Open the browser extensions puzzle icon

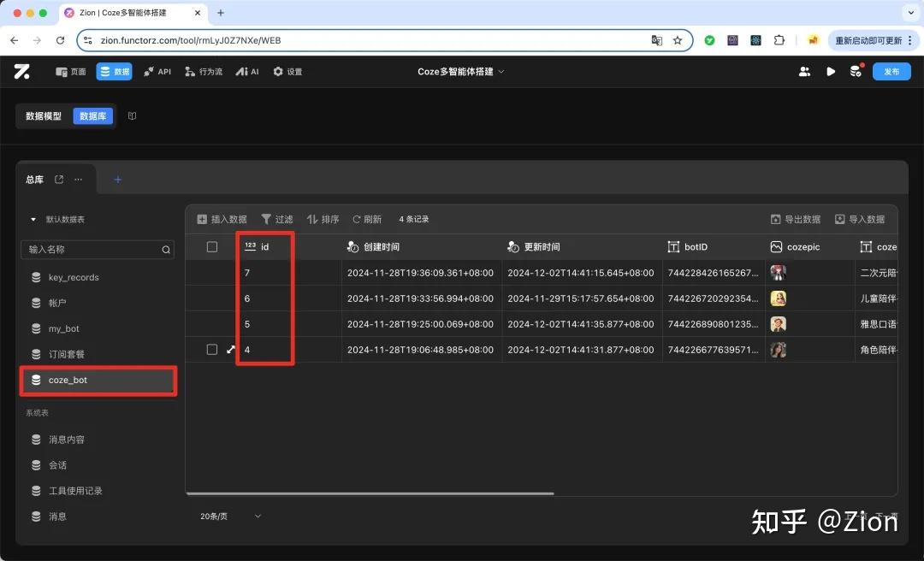(779, 40)
